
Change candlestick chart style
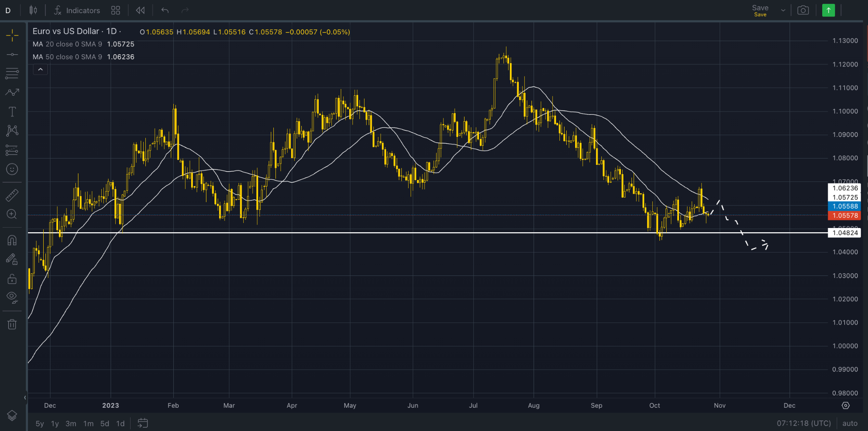pos(33,10)
